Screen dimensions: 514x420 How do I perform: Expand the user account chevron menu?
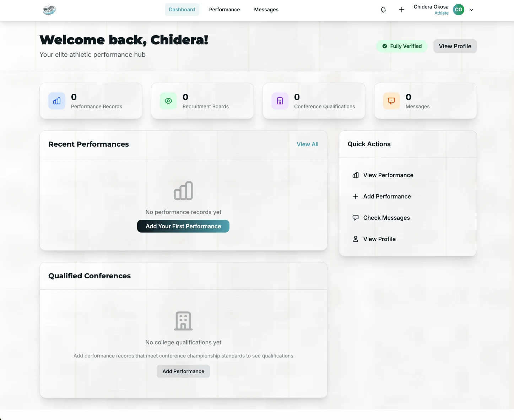(x=471, y=10)
